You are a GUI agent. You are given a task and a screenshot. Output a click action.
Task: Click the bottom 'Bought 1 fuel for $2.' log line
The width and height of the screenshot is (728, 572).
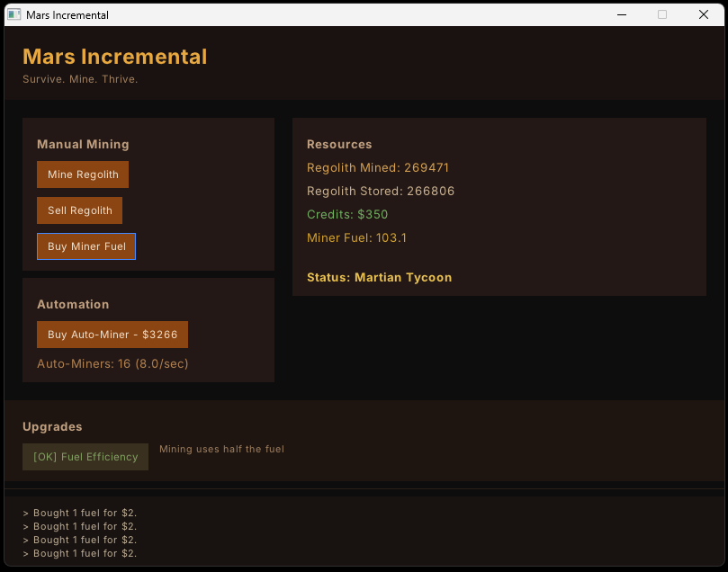(x=80, y=553)
